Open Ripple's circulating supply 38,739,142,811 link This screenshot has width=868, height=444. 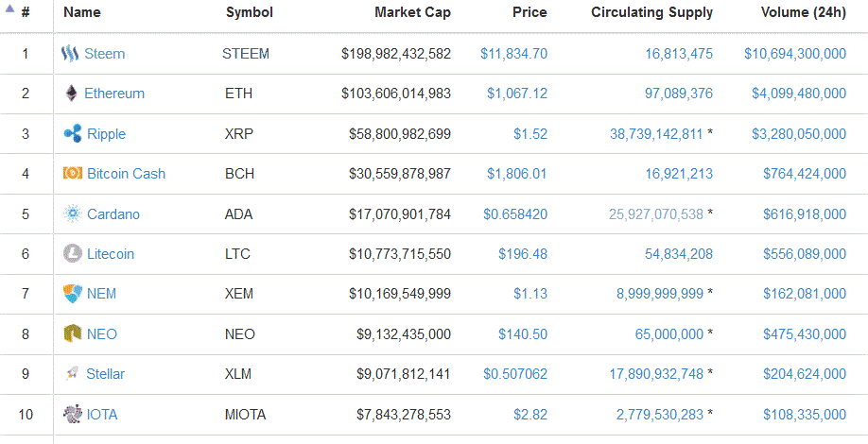coord(656,134)
